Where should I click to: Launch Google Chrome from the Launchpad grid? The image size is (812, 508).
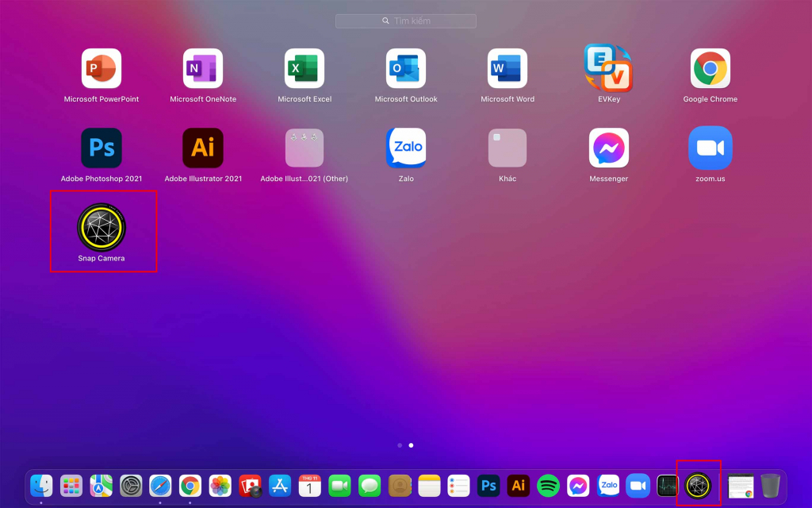tap(710, 68)
